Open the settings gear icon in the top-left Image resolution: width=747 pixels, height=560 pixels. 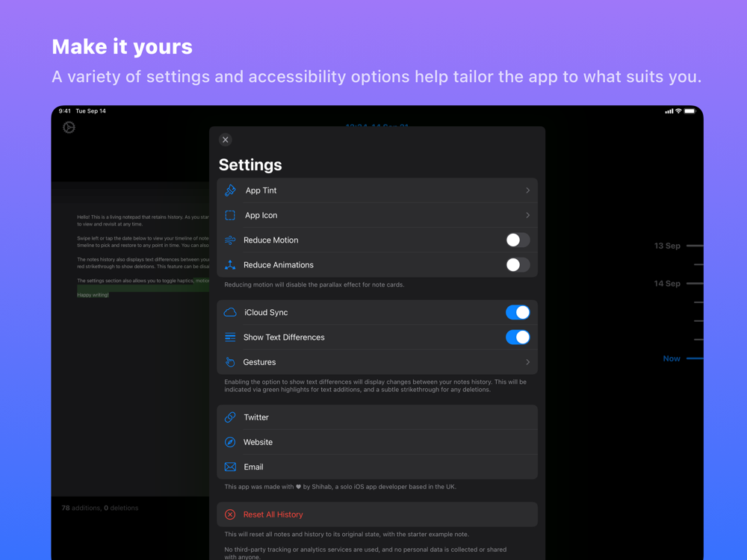pos(69,127)
